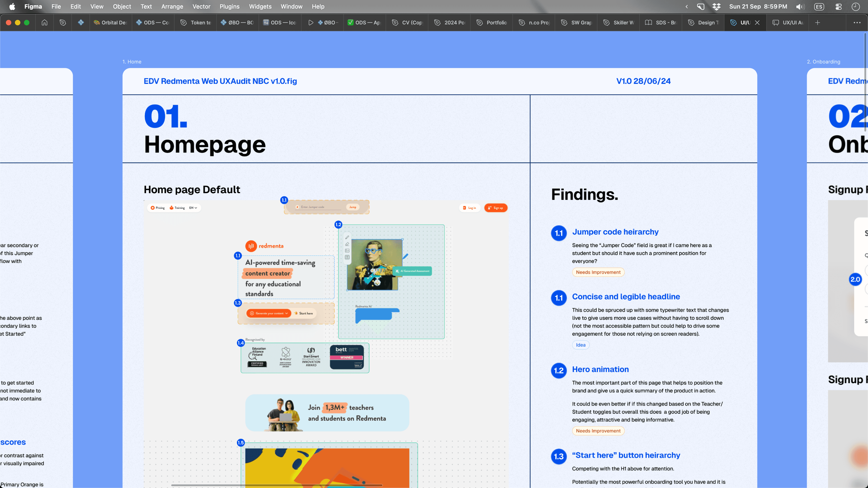
Task: Close the UI/U tab with X
Action: [757, 23]
